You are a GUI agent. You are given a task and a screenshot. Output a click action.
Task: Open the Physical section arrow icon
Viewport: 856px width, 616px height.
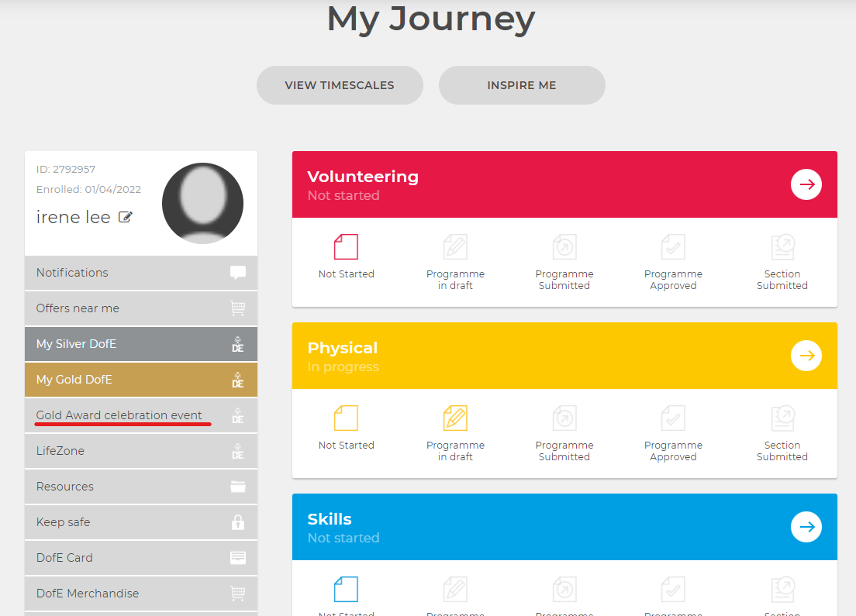pos(806,356)
